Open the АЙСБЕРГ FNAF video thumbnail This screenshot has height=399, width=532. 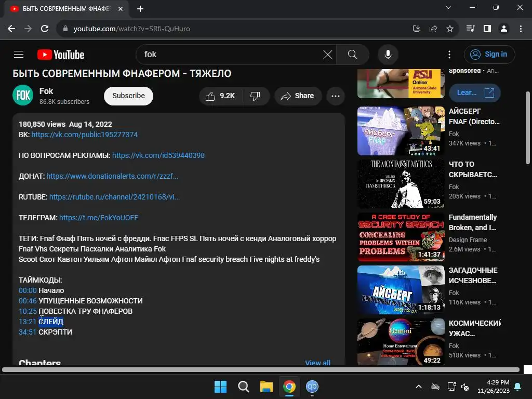point(401,130)
